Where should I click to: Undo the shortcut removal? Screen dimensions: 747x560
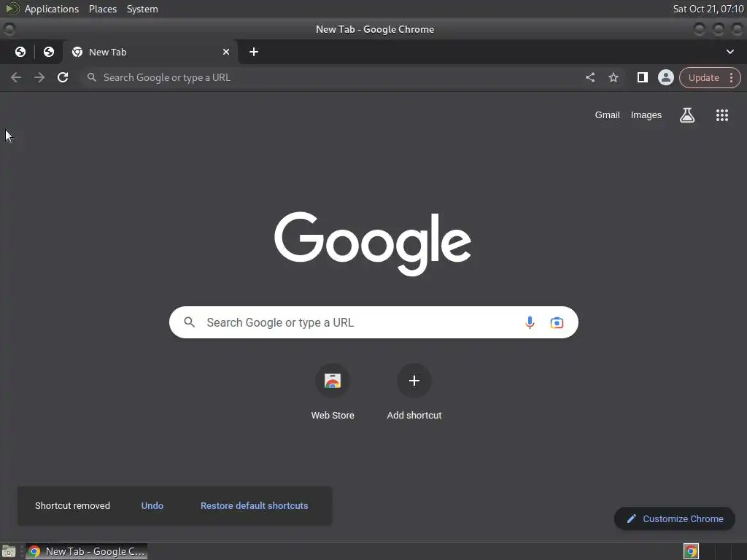coord(152,506)
